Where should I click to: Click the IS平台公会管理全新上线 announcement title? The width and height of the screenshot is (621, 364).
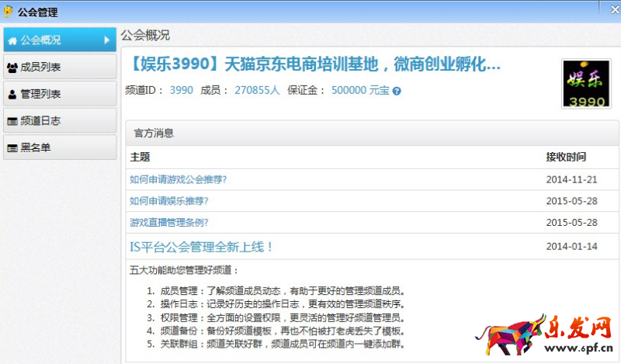tap(201, 247)
